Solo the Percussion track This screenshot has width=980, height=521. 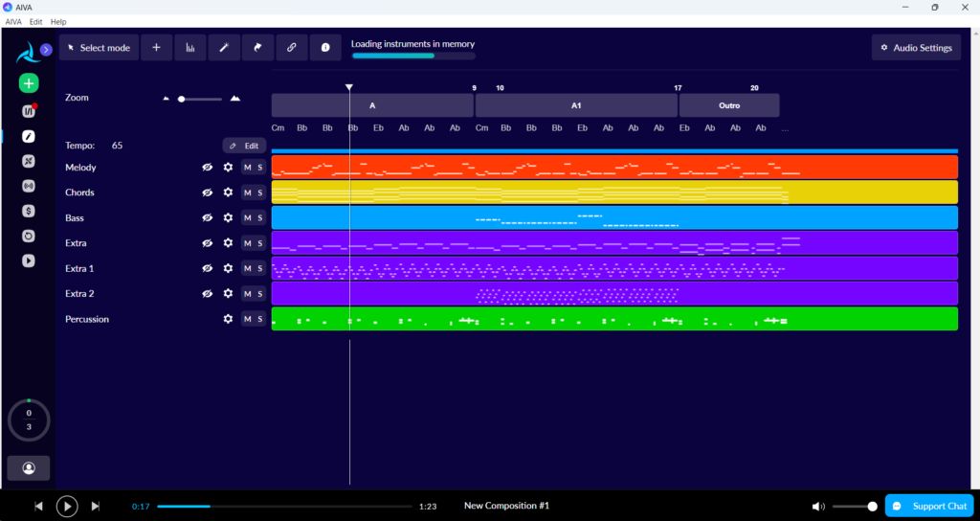260,319
